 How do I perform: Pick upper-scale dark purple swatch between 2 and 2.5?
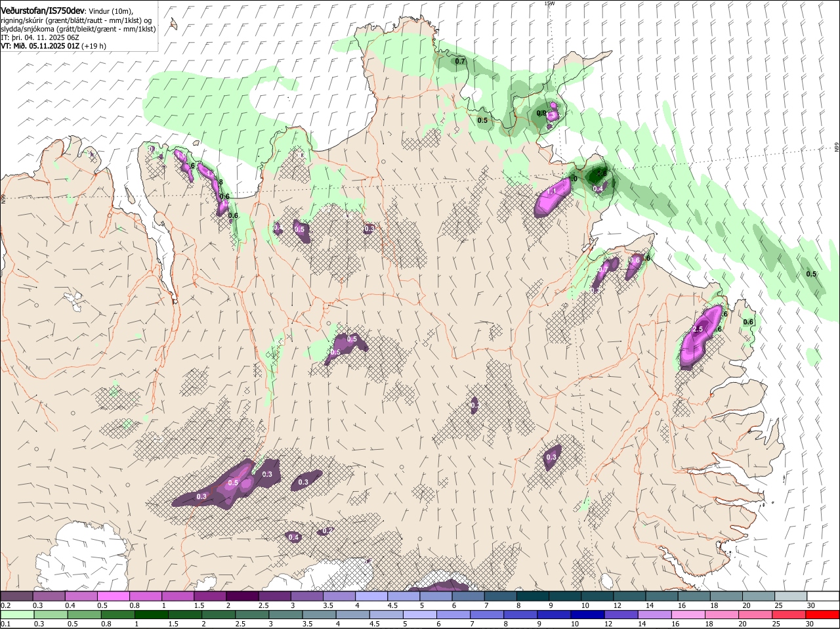(x=242, y=596)
